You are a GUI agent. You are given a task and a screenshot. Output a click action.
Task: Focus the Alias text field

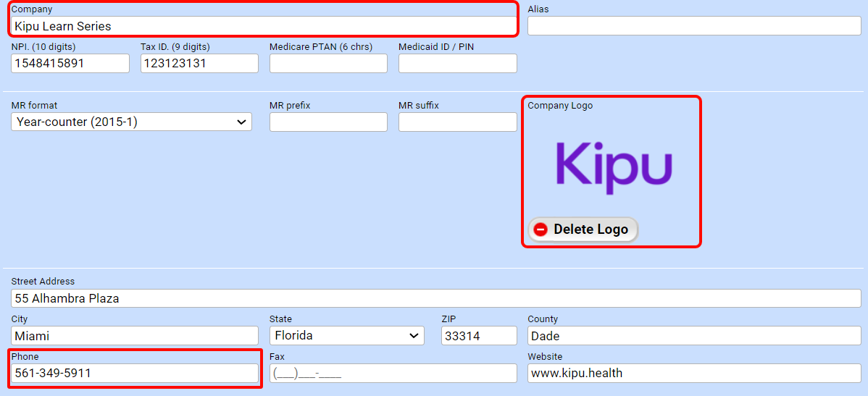pyautogui.click(x=693, y=26)
